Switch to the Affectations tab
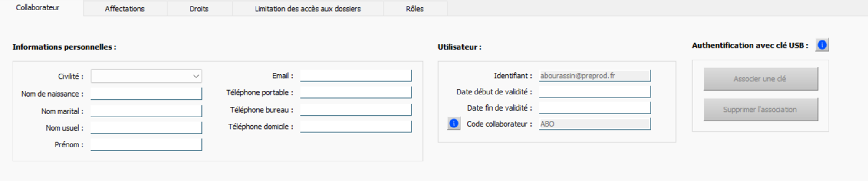This screenshot has height=181, width=868. tap(125, 9)
